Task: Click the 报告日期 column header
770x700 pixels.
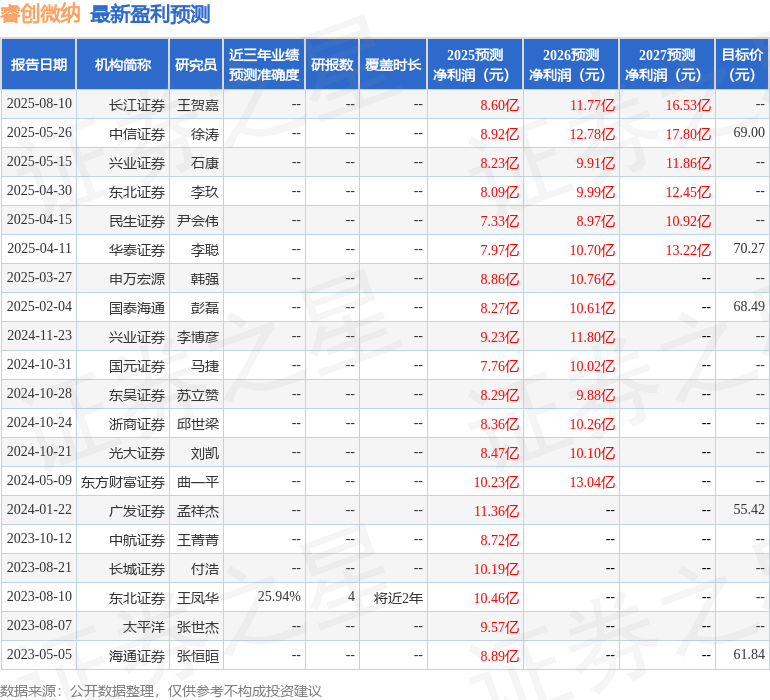Action: [39, 65]
